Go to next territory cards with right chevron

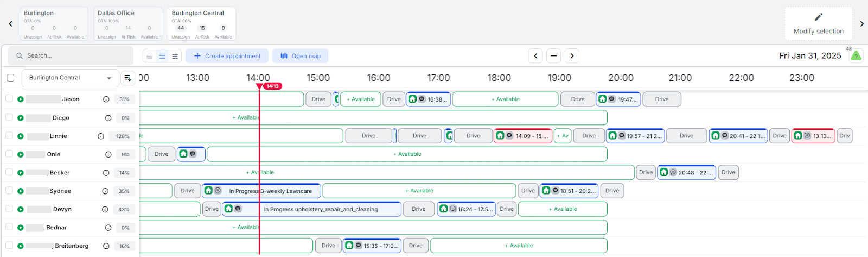(x=861, y=23)
